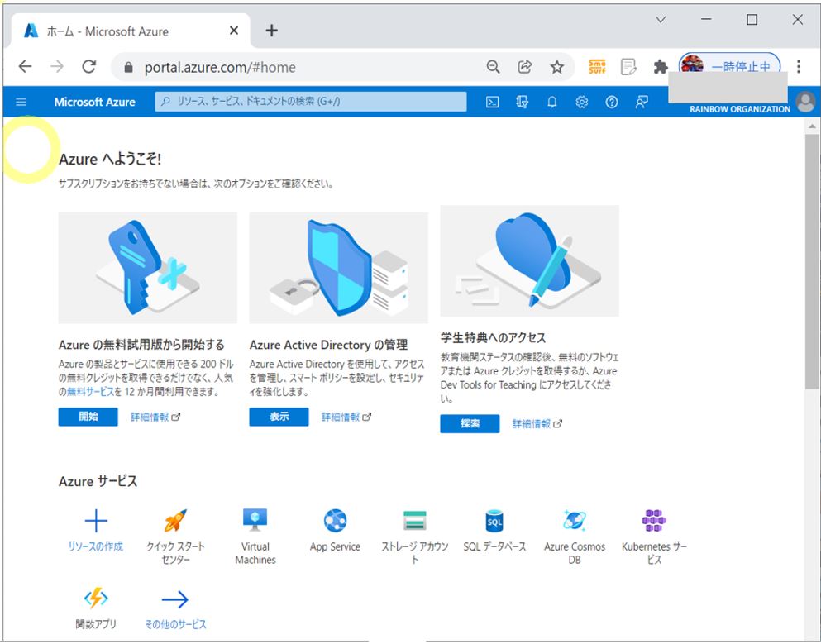Viewport: 821px width, 644px height.
Task: Open the Feedback icon in header
Action: click(x=642, y=103)
